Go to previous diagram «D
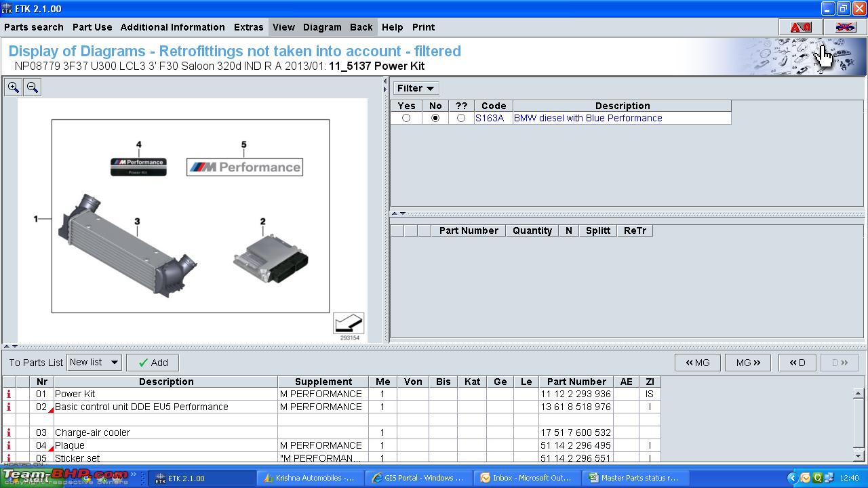The image size is (868, 488). pos(797,363)
